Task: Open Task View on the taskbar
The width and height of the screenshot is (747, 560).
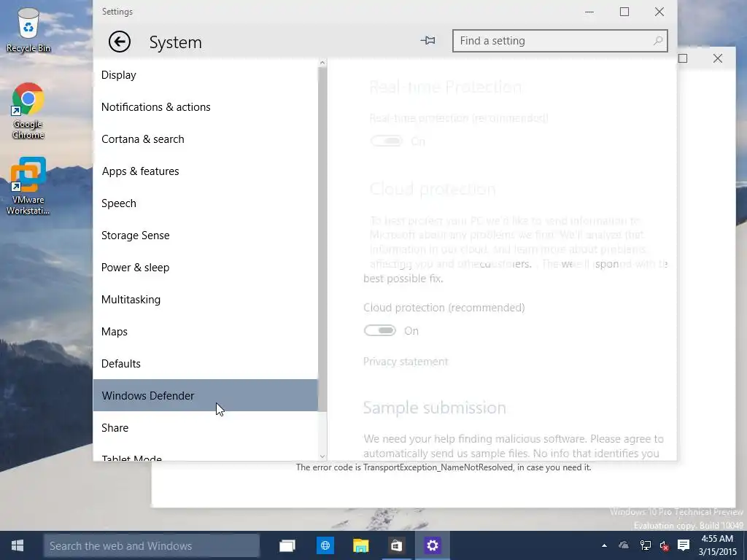Action: click(x=287, y=545)
